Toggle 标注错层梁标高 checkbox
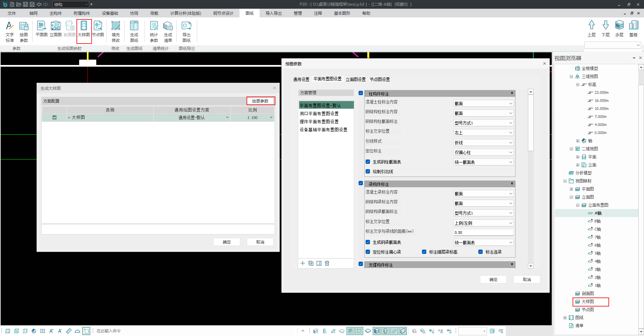644x336 pixels. coord(424,252)
